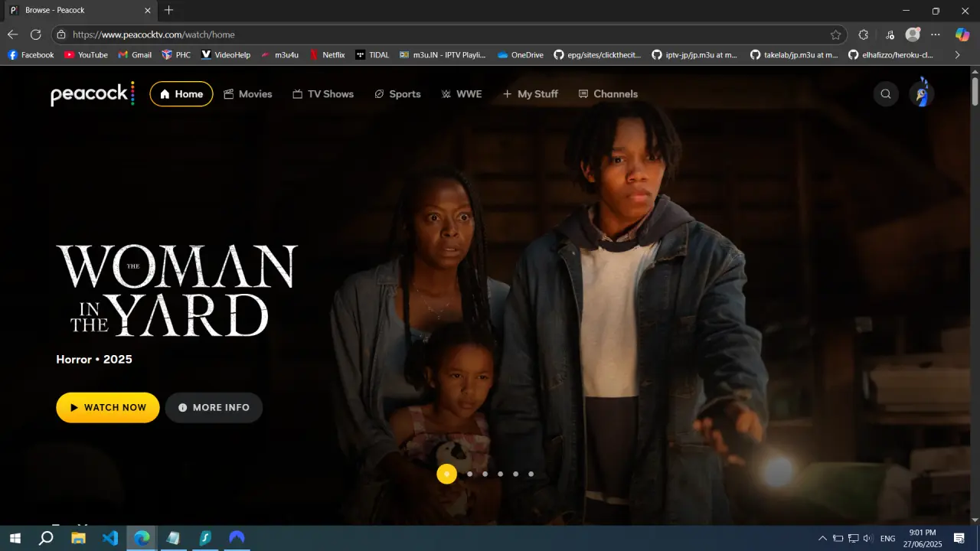Play The Woman in the Yard with Watch Now
Viewport: 980px width, 551px height.
point(108,408)
